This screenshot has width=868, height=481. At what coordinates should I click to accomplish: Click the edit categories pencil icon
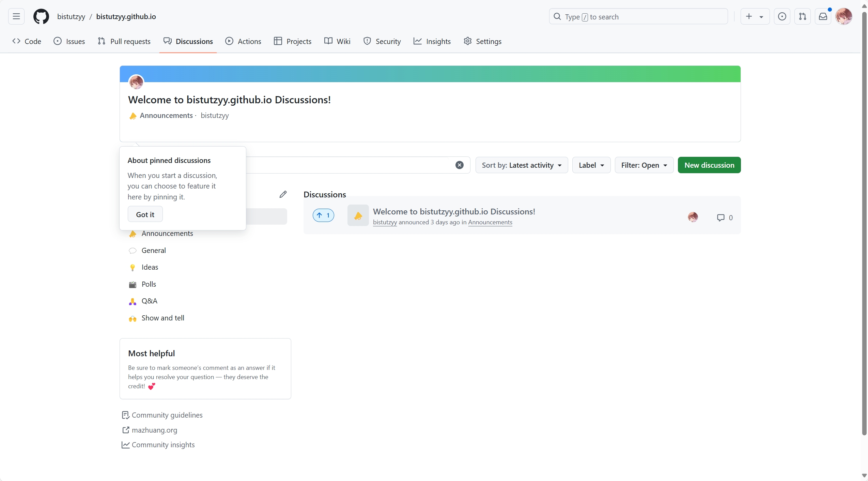pos(283,194)
